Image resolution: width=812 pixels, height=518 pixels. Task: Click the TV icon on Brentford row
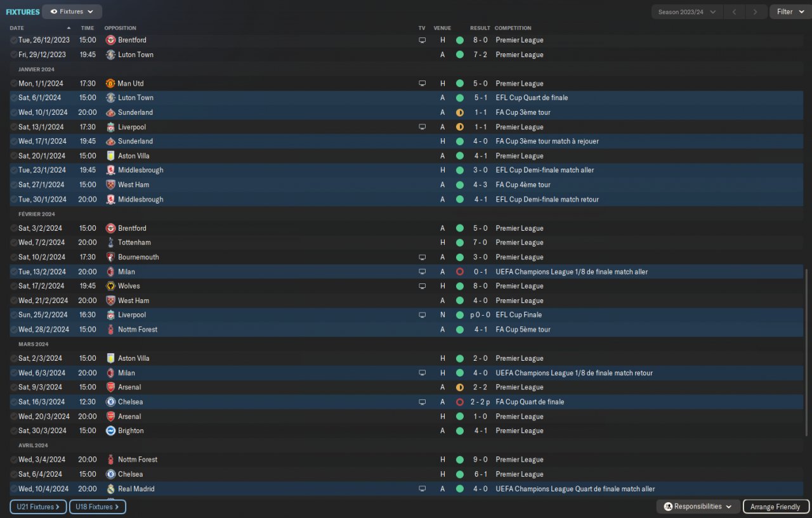(x=422, y=40)
